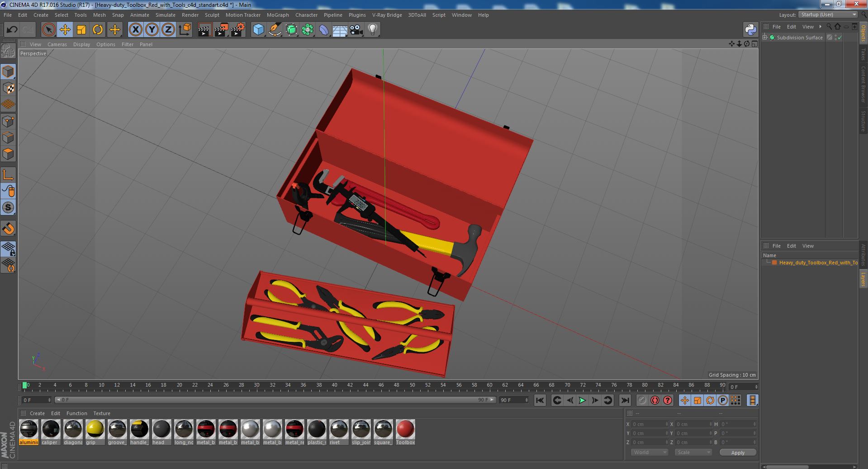Toggle Z axis lock
Screen dimensions: 868x469
168,30
